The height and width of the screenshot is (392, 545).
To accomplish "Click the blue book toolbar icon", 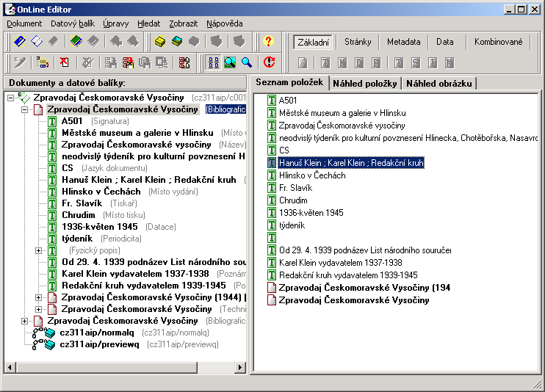I will coord(19,41).
